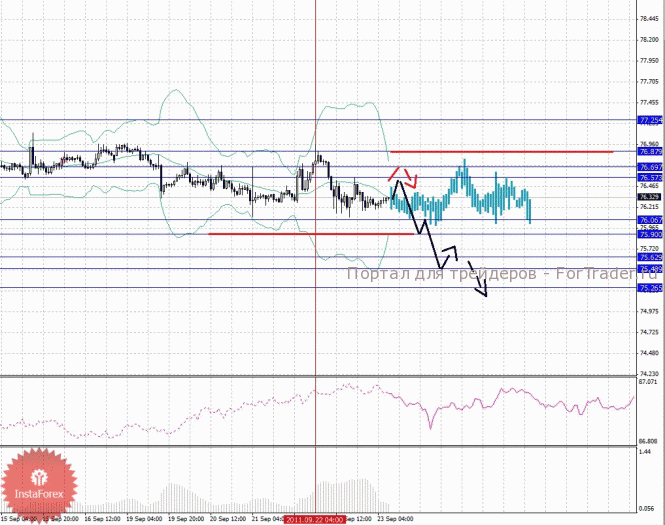Click the 74.480 price scale value

pyautogui.click(x=649, y=353)
